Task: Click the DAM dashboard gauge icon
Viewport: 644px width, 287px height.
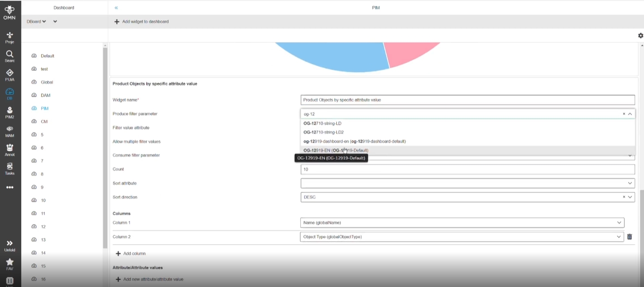Action: pyautogui.click(x=34, y=96)
